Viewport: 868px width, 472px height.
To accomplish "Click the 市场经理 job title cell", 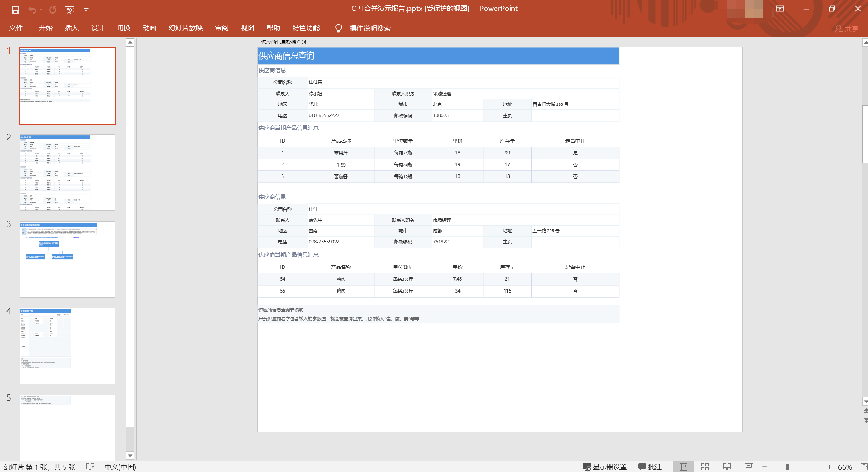I will pos(525,220).
